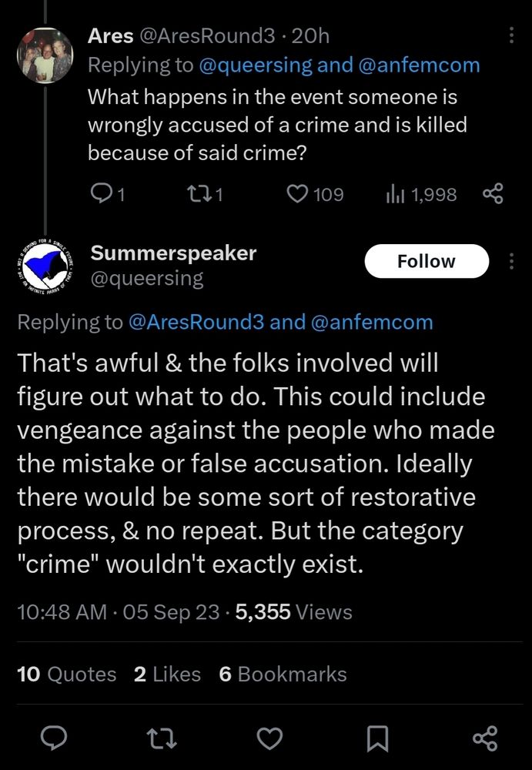
Task: Retweet Summerspeaker's tweet
Action: [162, 739]
